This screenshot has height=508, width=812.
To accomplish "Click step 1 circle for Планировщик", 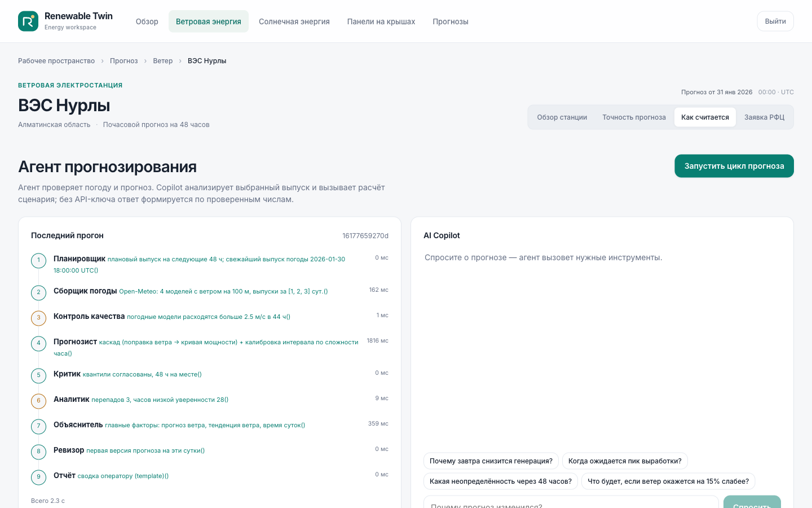I will pyautogui.click(x=38, y=261).
